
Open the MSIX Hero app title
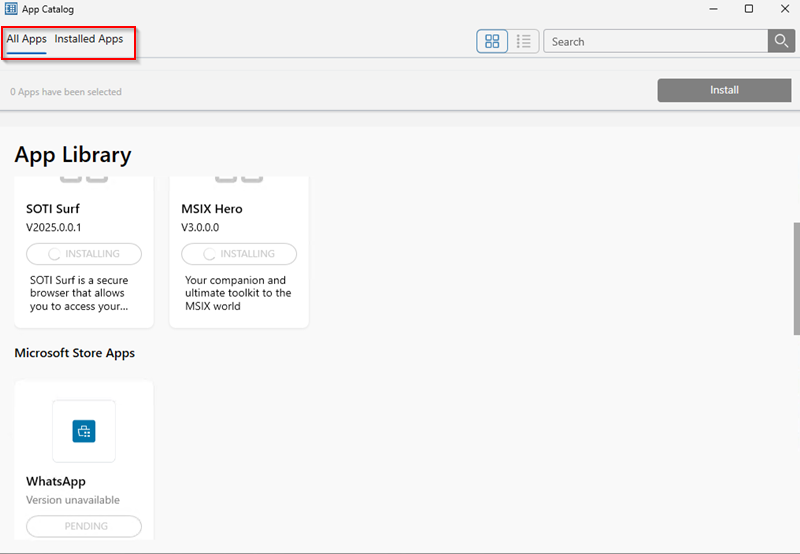[x=212, y=209]
